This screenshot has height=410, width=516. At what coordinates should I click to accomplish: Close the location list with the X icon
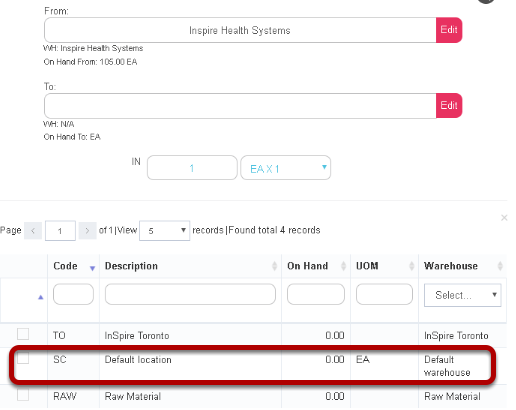point(504,218)
